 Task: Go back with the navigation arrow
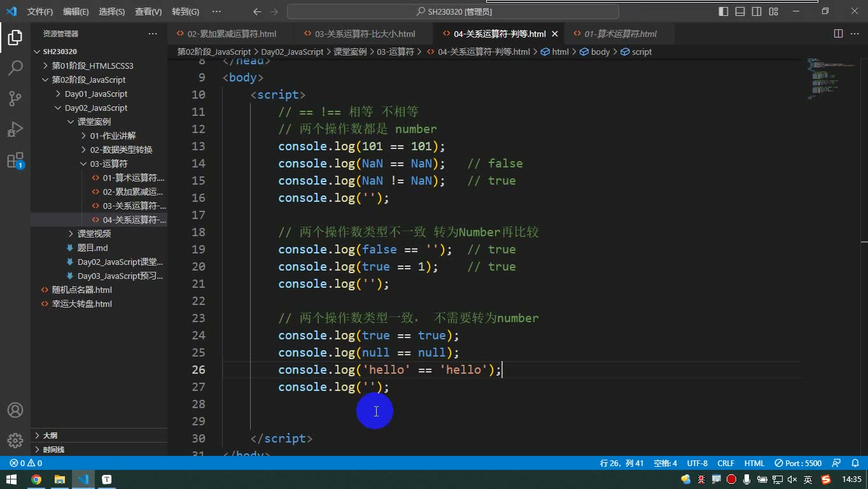pos(257,11)
